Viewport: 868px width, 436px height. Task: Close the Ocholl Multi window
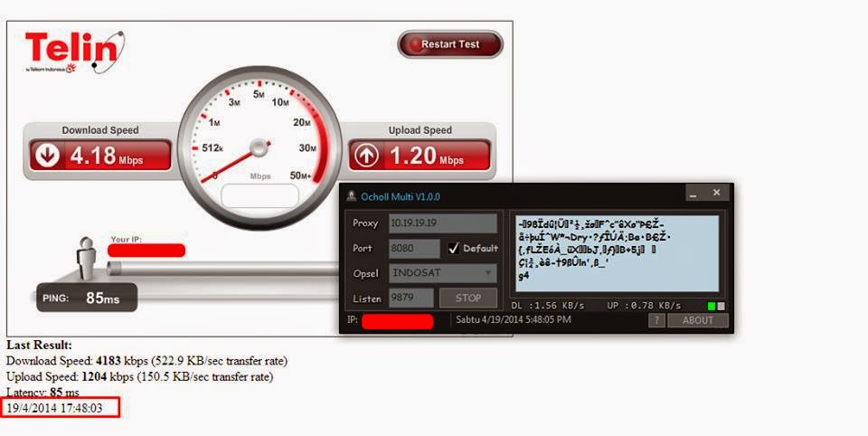click(716, 193)
